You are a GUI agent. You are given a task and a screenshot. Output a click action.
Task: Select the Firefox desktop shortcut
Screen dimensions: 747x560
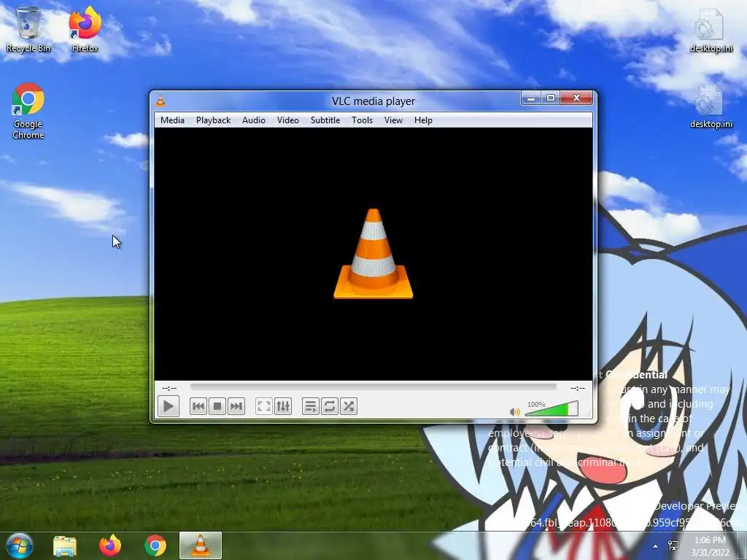[85, 29]
